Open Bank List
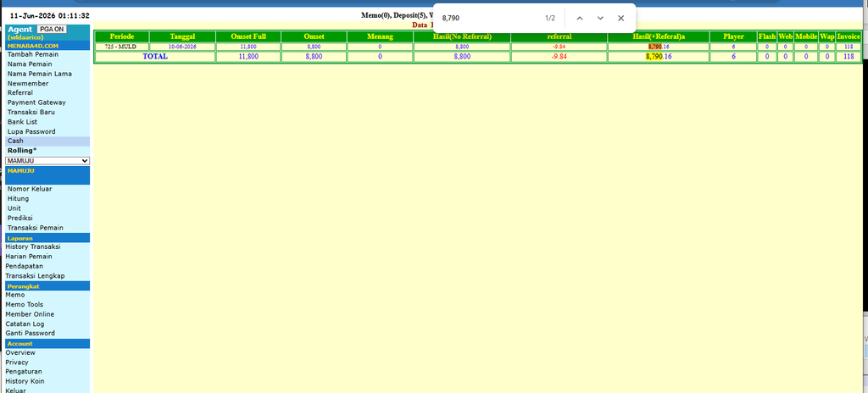Viewport: 868px width, 393px height. (x=22, y=122)
